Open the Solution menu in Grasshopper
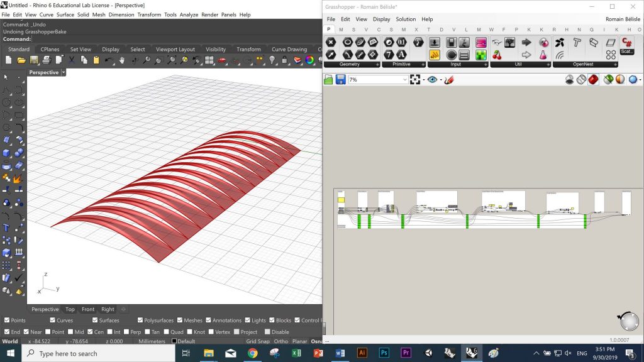This screenshot has width=644, height=362. 406,19
